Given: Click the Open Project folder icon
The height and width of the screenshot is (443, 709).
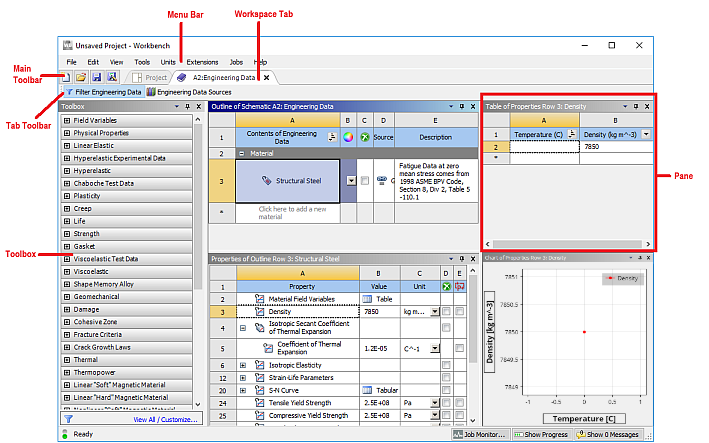Looking at the screenshot, I should point(81,77).
